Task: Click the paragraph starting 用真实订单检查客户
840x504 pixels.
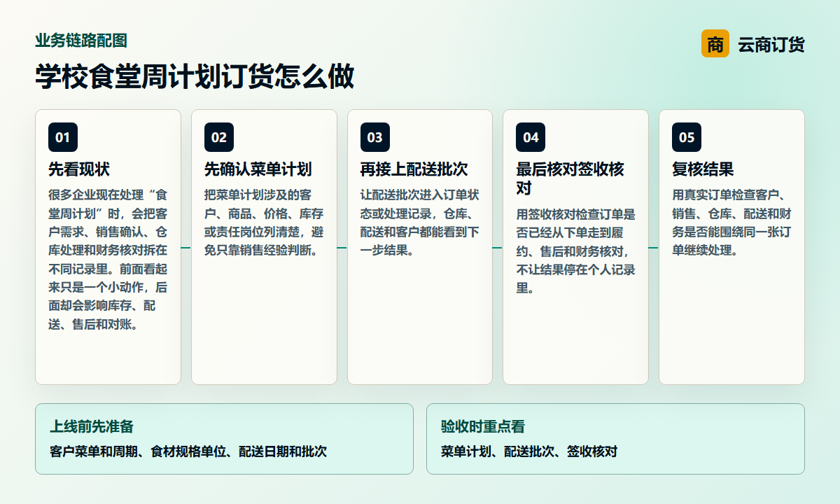Action: 731,223
